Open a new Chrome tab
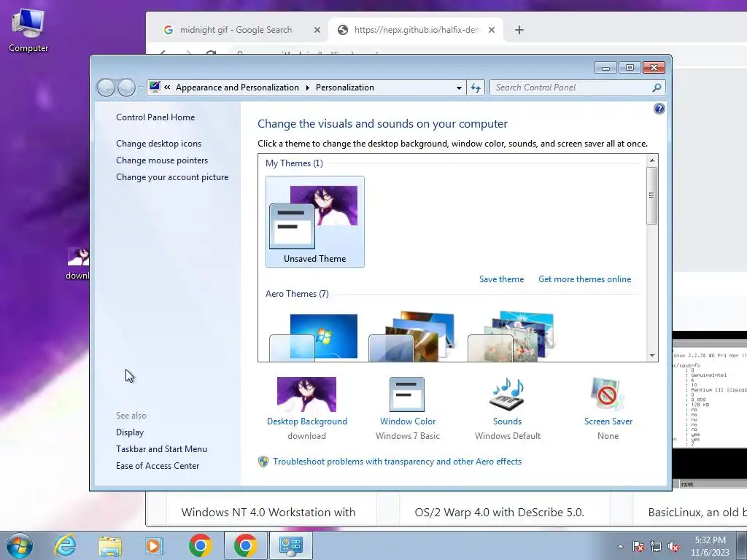747x560 pixels. pos(519,30)
